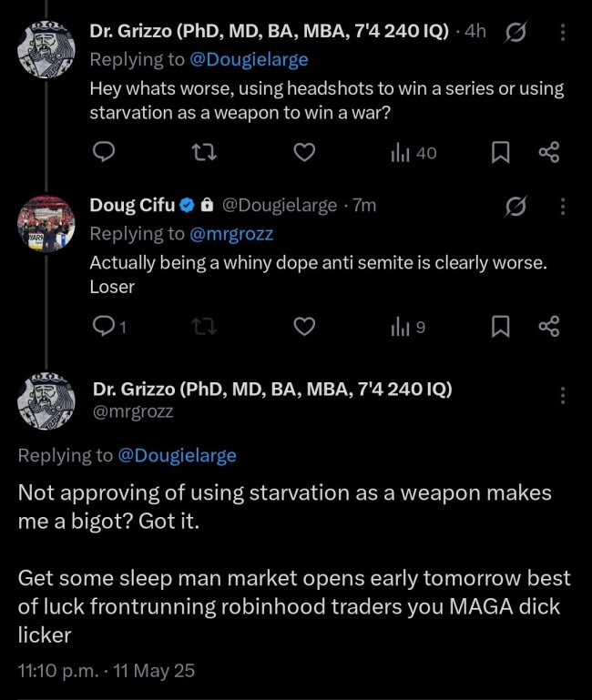Share Dr. Grizzo's first tweet
The image size is (592, 700).
(x=548, y=153)
